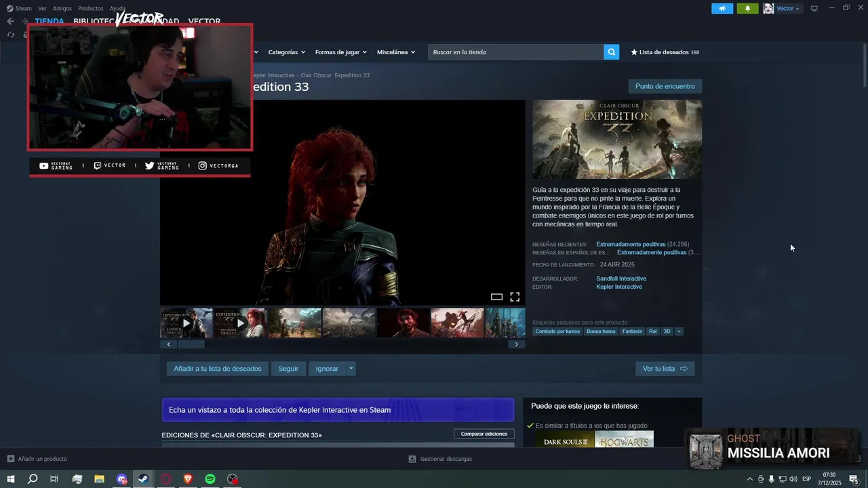Click the blue announcements megaphone button
The height and width of the screenshot is (488, 868).
click(722, 8)
